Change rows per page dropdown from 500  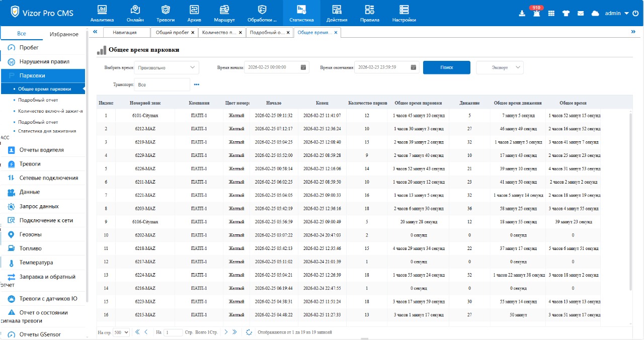click(121, 332)
